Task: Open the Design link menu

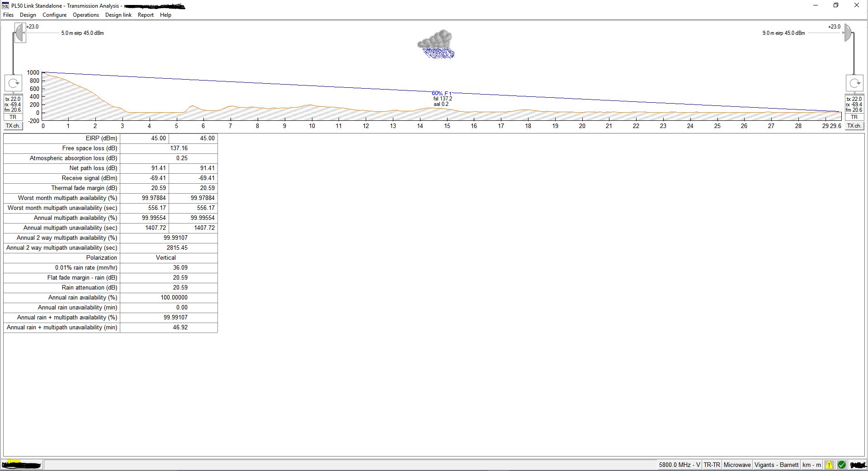Action: coord(118,15)
